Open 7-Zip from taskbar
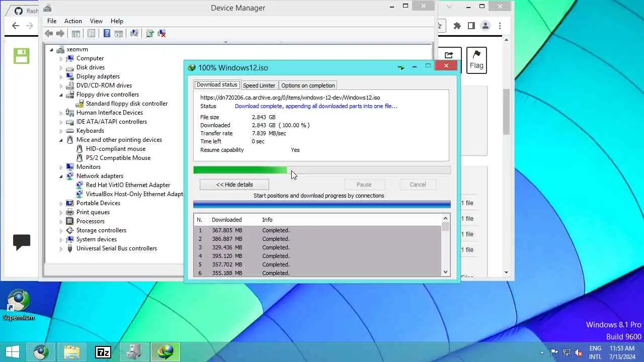 pyautogui.click(x=103, y=352)
